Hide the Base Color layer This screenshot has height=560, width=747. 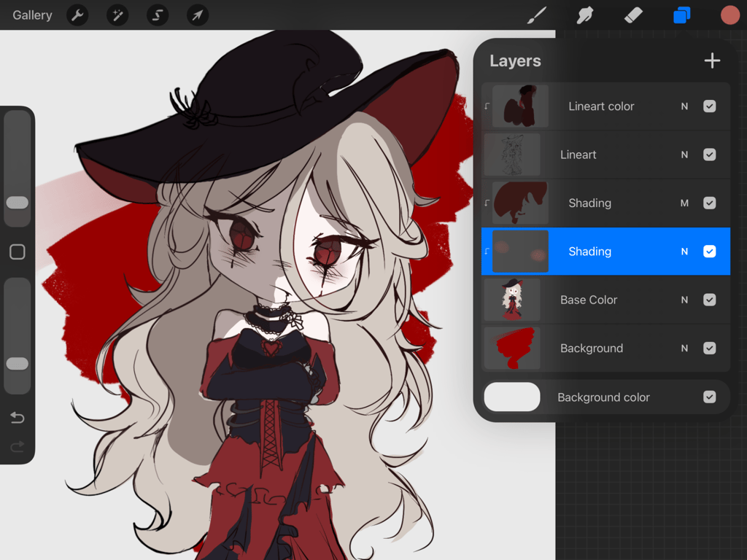click(x=709, y=300)
